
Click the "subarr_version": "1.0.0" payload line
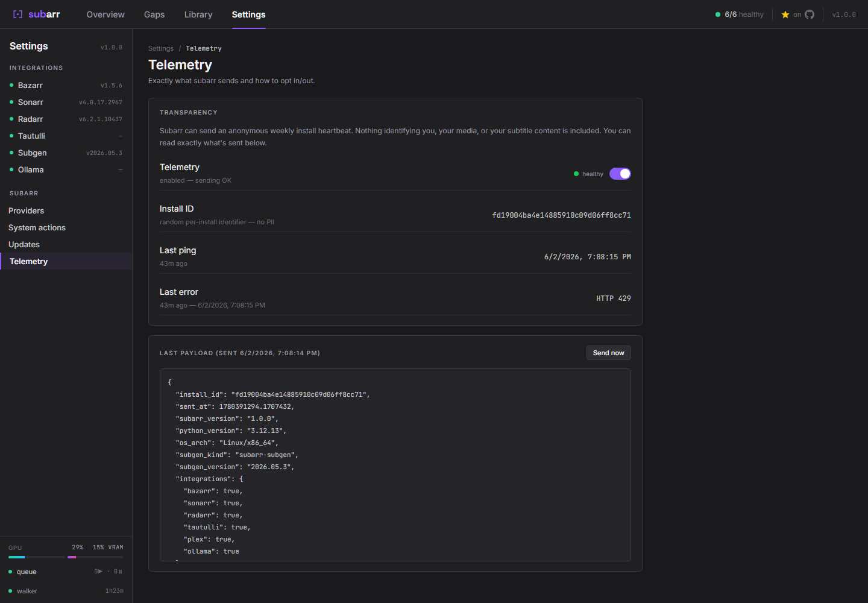tap(227, 418)
